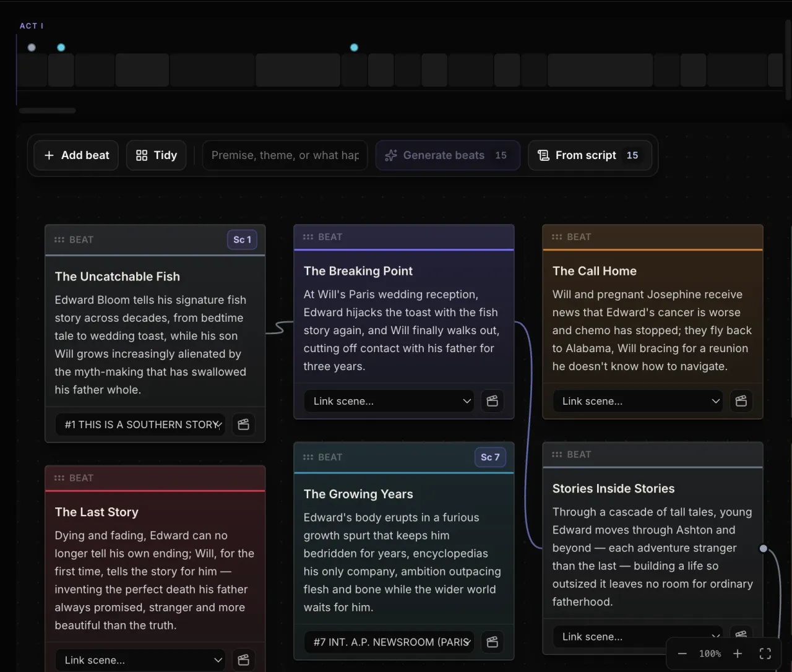Zoom in the canvas with plus button
Screen dimensions: 792x672
click(738, 653)
